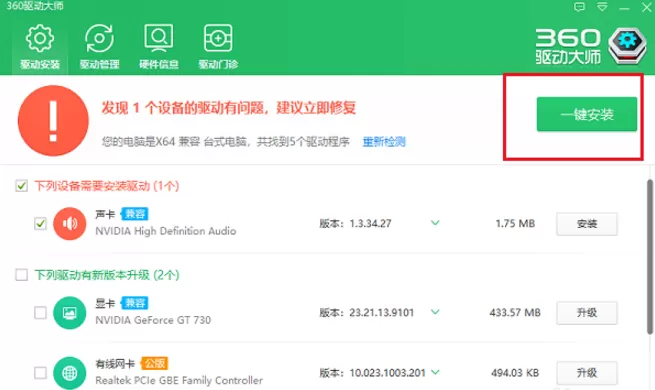
Task: Open the 驱动管理 refresh icon tab
Action: (x=99, y=46)
